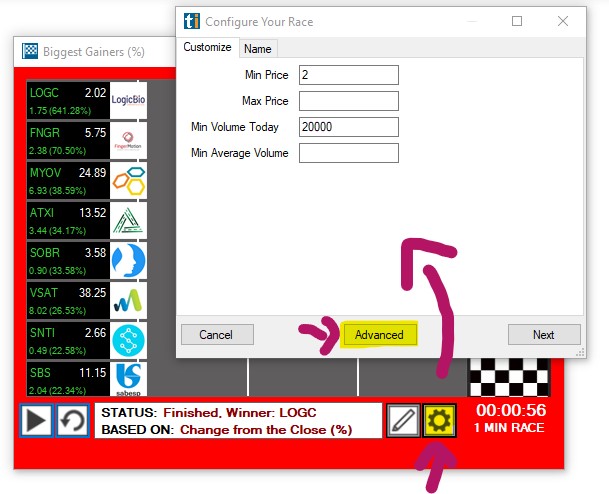Viewport: 609px width, 494px height.
Task: Select the Customize tab
Action: tap(208, 48)
